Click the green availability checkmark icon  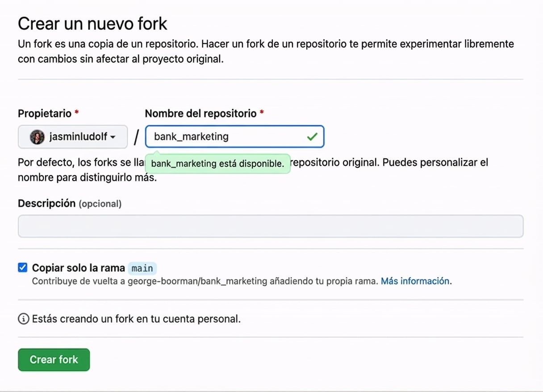312,137
